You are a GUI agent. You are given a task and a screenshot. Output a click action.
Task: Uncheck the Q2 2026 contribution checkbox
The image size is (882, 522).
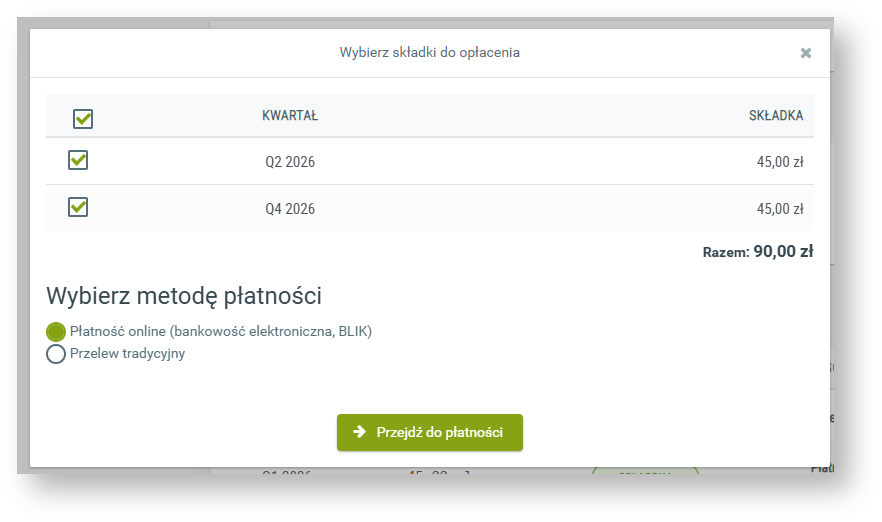point(78,160)
